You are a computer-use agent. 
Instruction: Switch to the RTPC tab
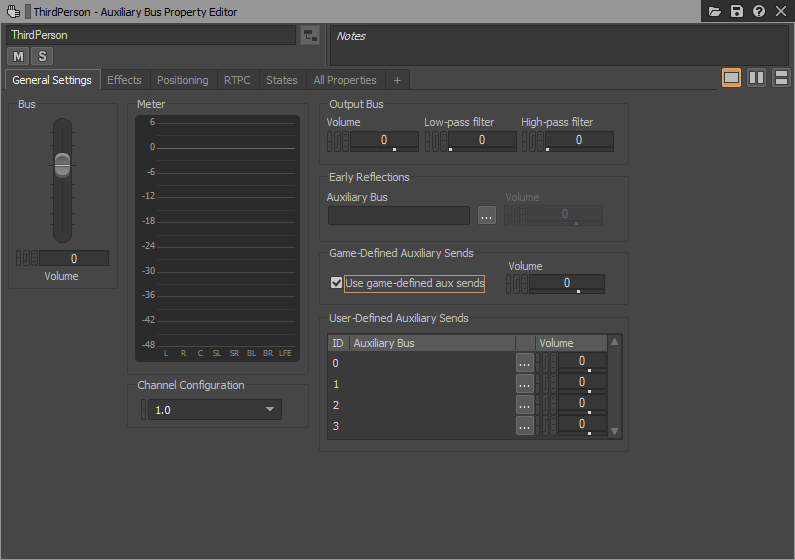click(237, 80)
